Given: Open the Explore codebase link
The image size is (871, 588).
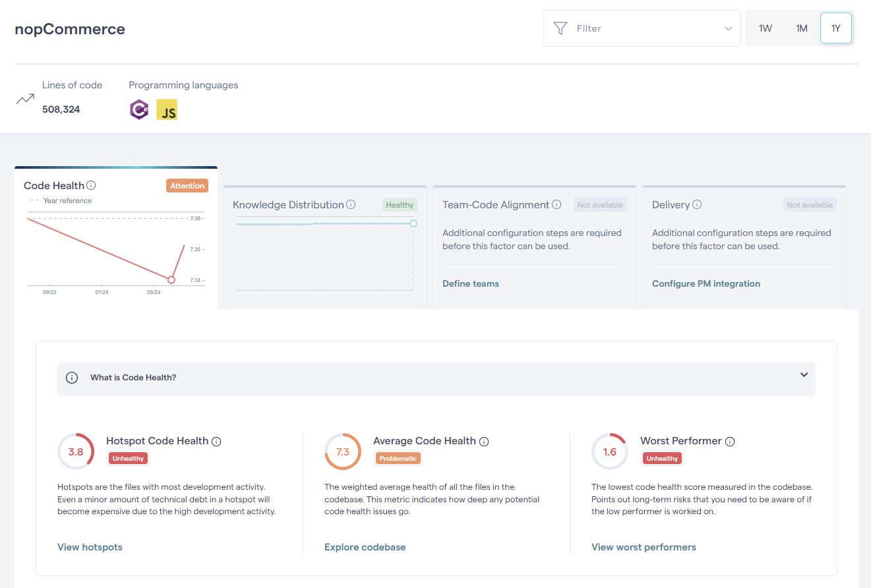Looking at the screenshot, I should pos(365,547).
